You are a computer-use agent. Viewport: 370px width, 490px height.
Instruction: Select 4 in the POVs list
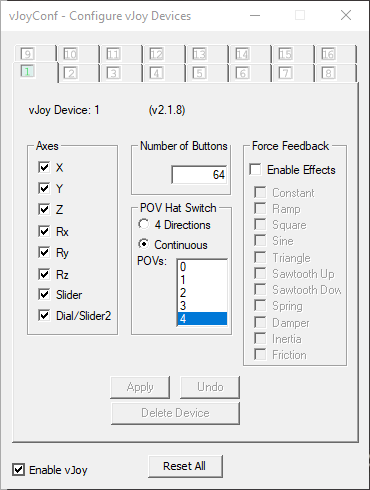(x=202, y=319)
